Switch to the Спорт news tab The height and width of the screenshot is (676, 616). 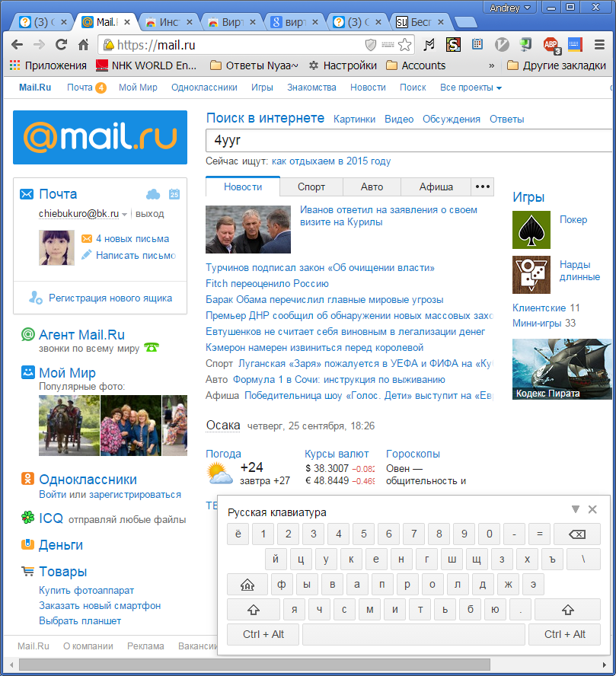coord(311,187)
